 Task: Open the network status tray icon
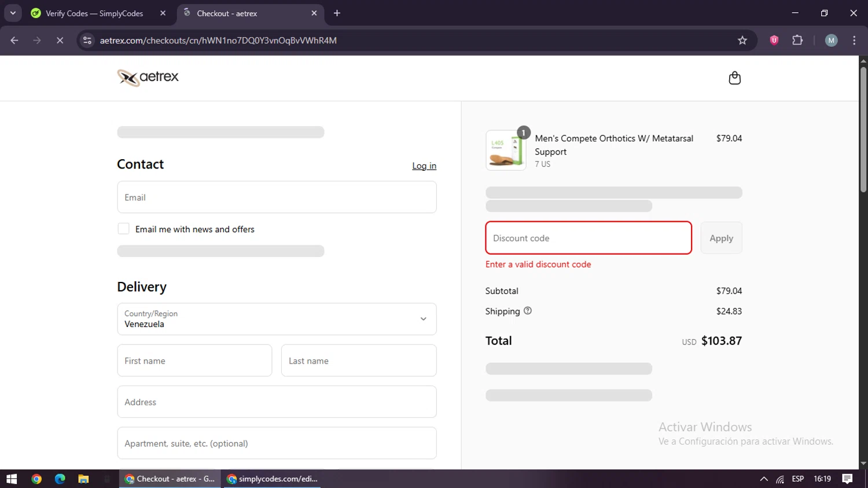tap(780, 479)
